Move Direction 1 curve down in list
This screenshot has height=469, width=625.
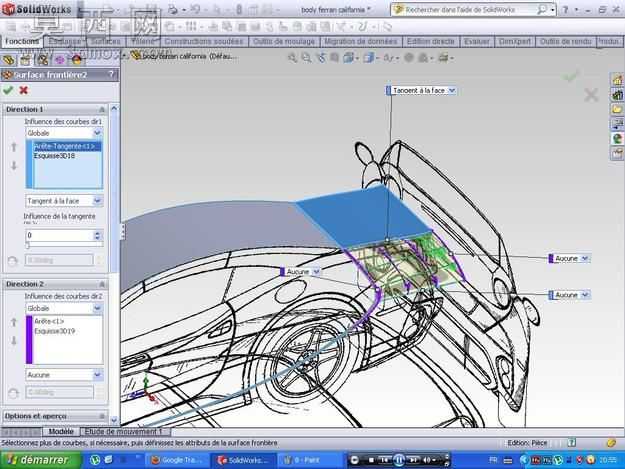click(x=14, y=165)
